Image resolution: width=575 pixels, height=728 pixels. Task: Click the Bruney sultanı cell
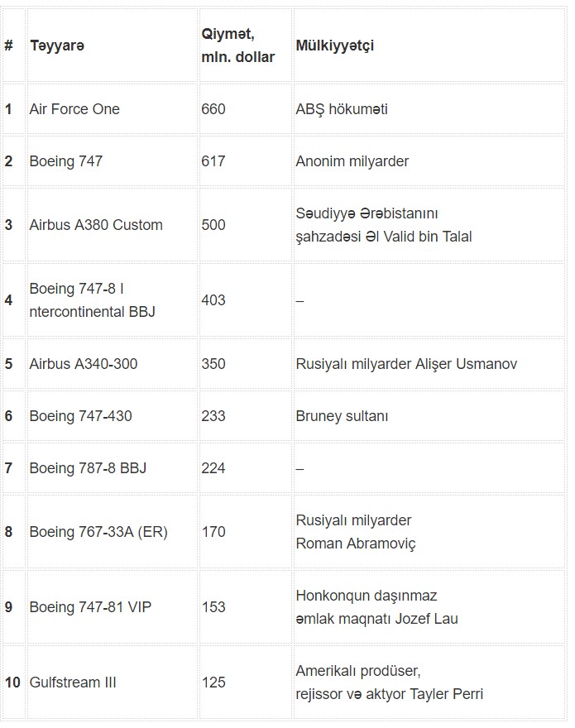click(342, 416)
